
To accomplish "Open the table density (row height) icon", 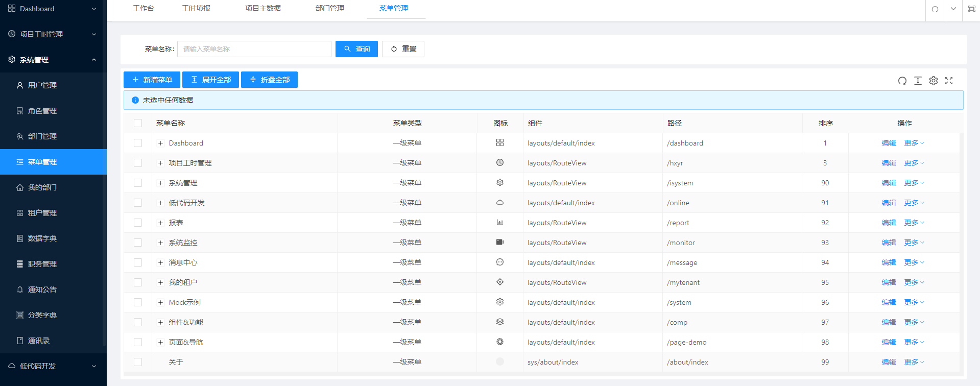I will coord(918,81).
